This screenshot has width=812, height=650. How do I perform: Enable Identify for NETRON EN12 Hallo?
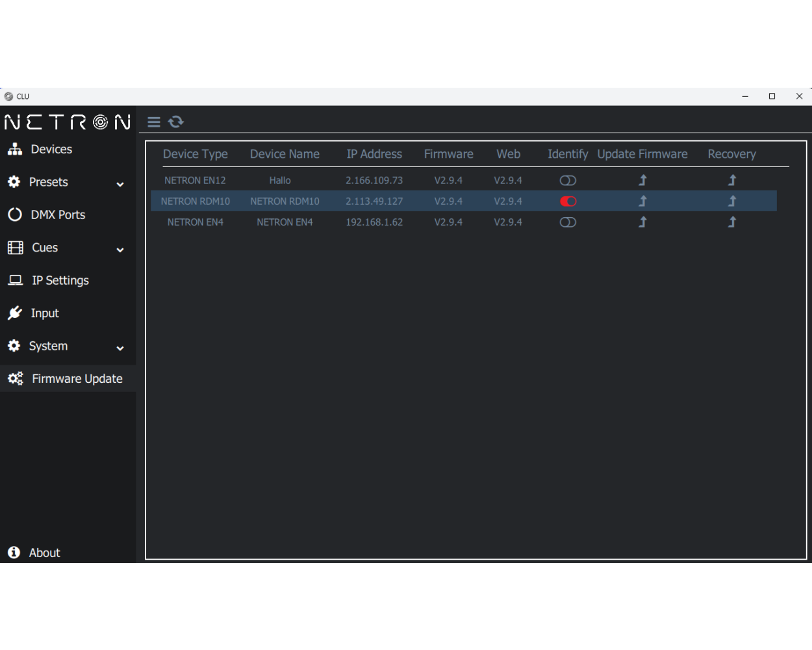point(568,180)
